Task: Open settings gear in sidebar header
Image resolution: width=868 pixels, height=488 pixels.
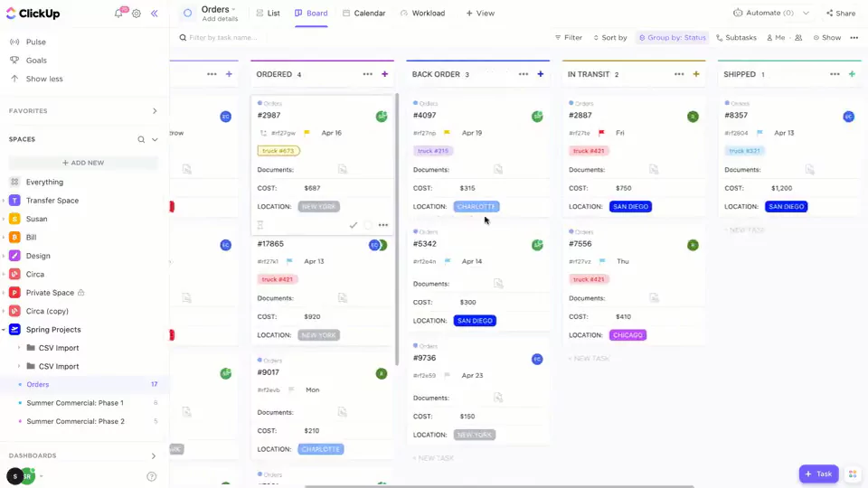Action: tap(137, 14)
